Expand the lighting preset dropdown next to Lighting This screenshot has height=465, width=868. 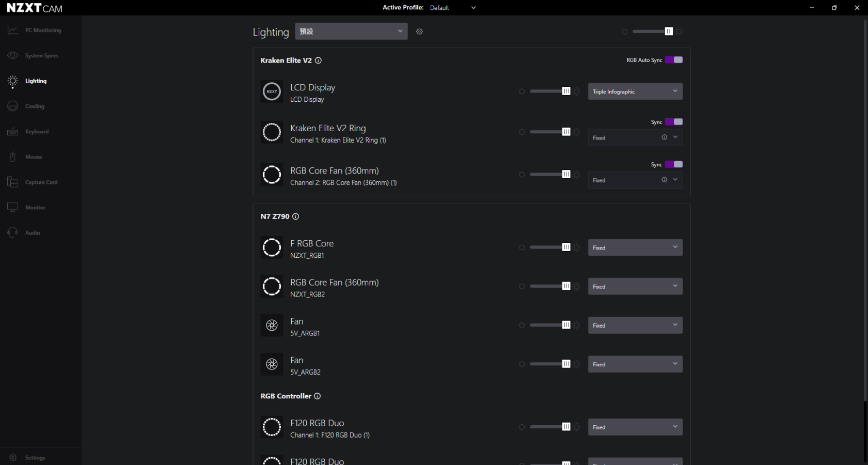(351, 32)
